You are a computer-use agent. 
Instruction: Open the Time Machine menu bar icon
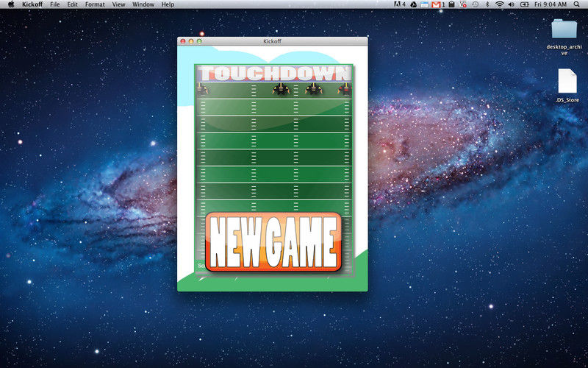pyautogui.click(x=475, y=4)
